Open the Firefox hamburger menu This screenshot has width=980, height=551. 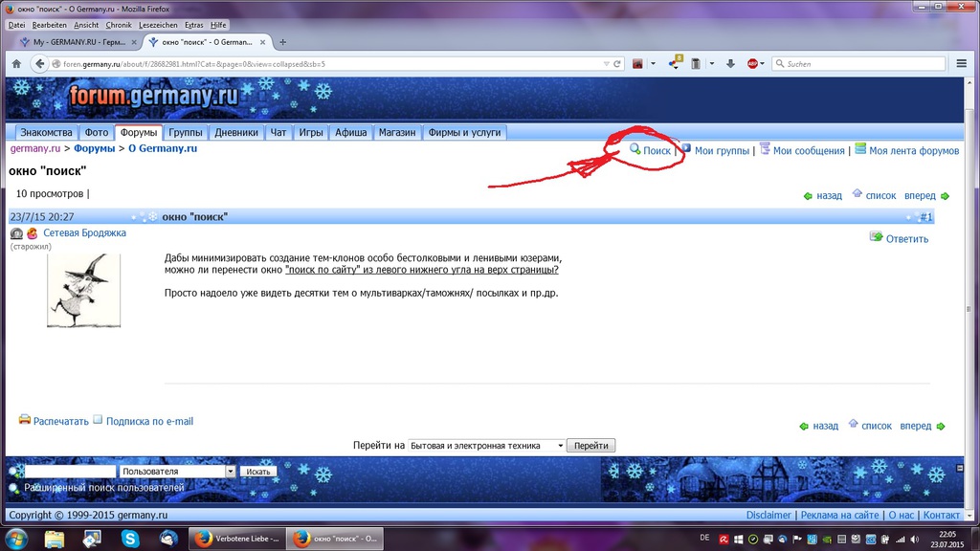(961, 64)
